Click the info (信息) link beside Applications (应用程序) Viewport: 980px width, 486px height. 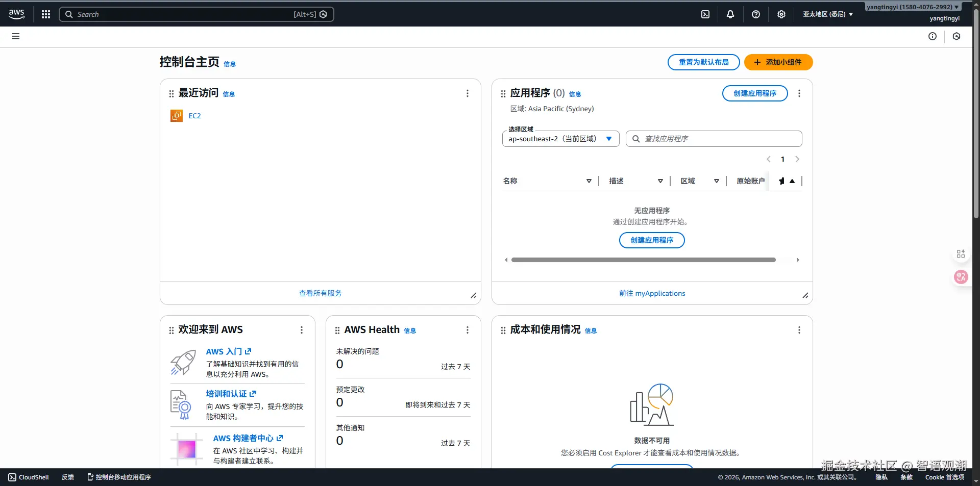pos(575,94)
